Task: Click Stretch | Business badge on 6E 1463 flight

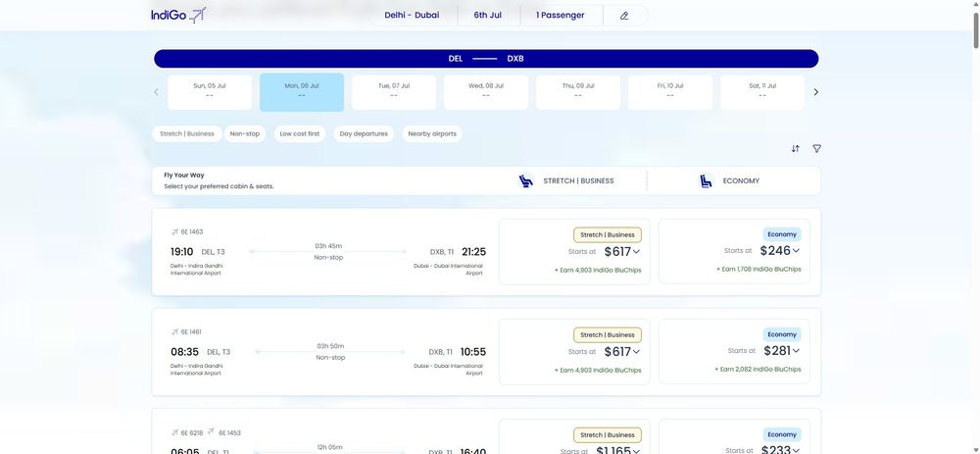Action: (608, 235)
